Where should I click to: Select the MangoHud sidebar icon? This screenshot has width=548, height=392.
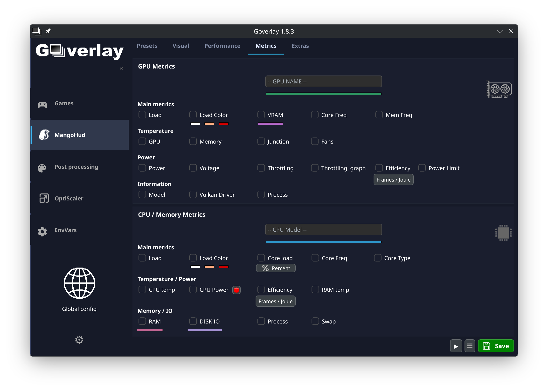pyautogui.click(x=44, y=135)
